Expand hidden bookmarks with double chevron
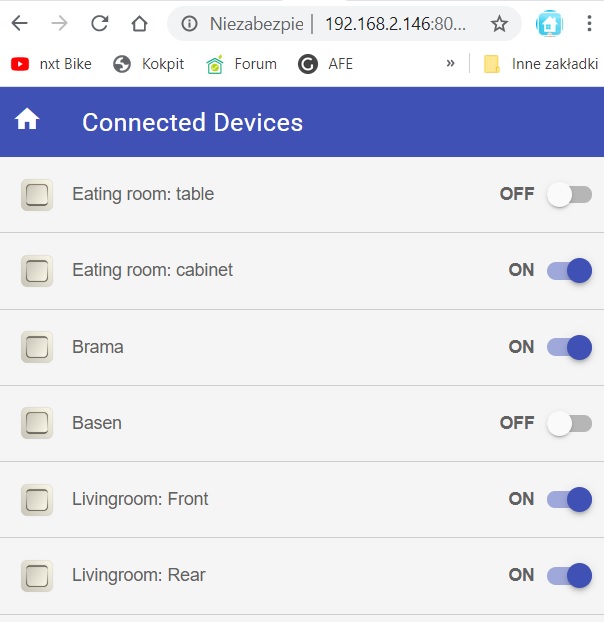604x622 pixels. [450, 63]
